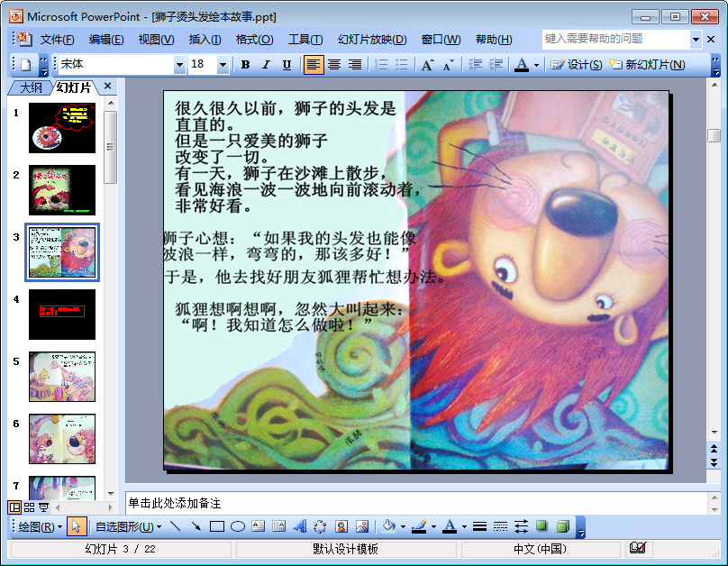Screen dimensions: 728x566
Task: Insert diagram or organization chart
Action: [321, 526]
